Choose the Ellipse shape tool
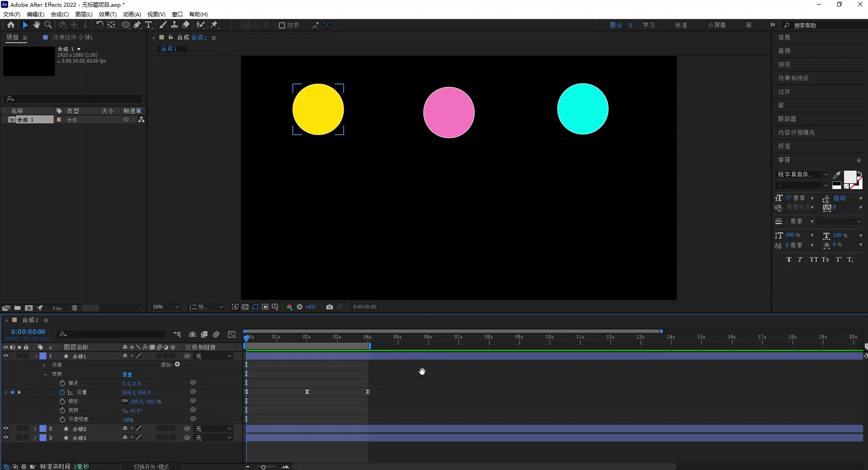This screenshot has height=470, width=868. pos(126,25)
